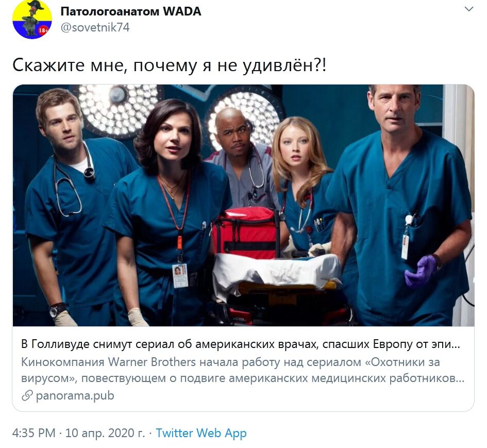
Task: Open the Twitter Web App source link
Action: [201, 433]
